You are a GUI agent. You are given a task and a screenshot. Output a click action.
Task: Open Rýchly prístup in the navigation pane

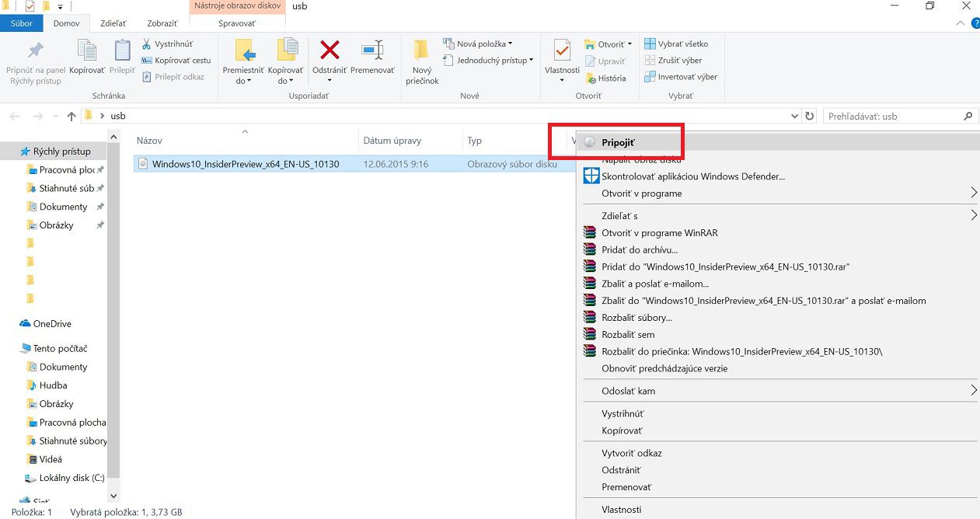61,152
